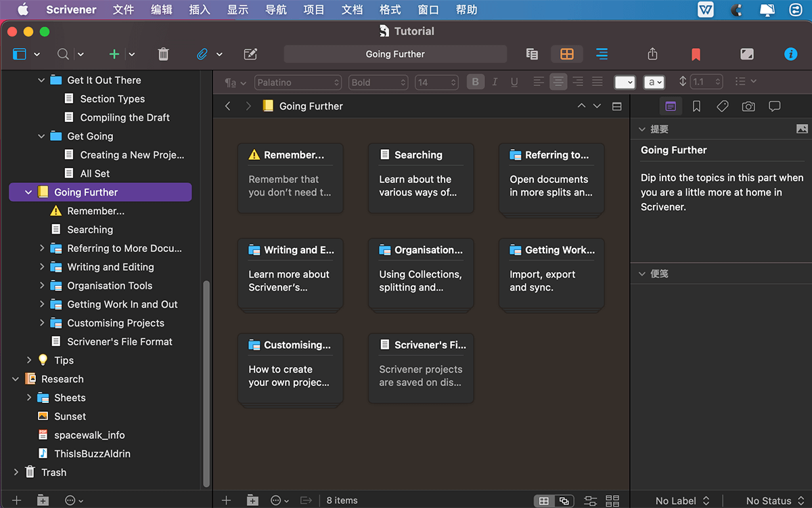Expand Referring to More Documents folder

[x=42, y=249]
